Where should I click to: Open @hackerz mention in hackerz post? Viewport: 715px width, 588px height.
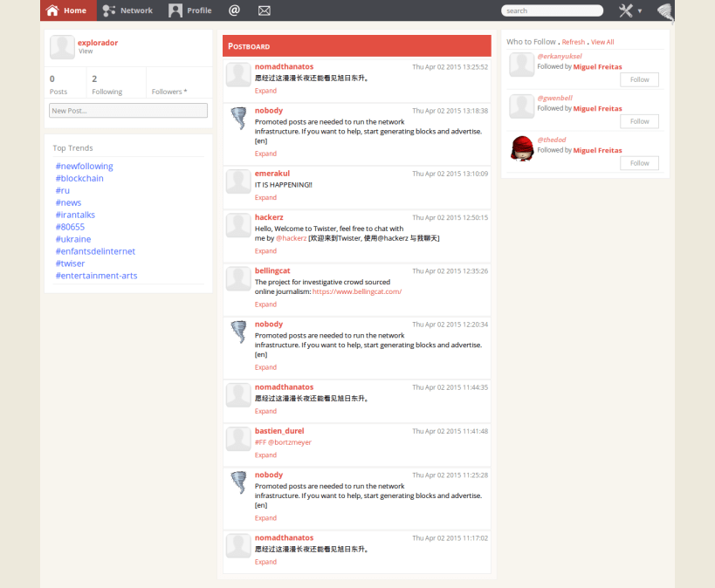[x=292, y=238]
